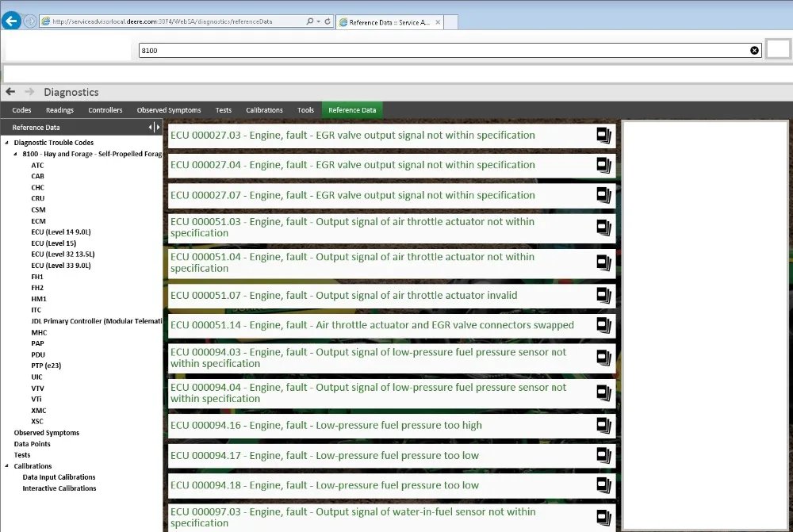Go back with Diagnostics back arrow
This screenshot has width=793, height=532.
10,91
